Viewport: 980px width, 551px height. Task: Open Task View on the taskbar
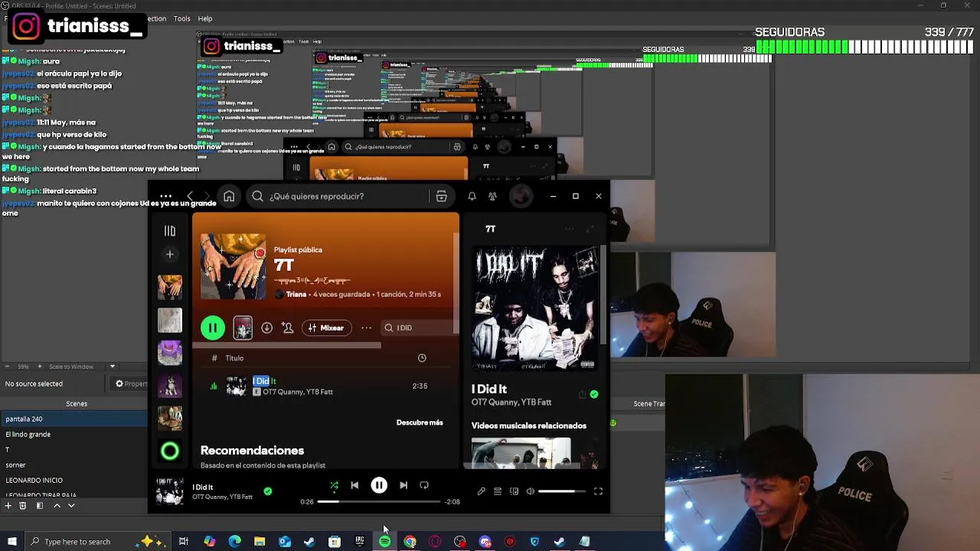184,542
